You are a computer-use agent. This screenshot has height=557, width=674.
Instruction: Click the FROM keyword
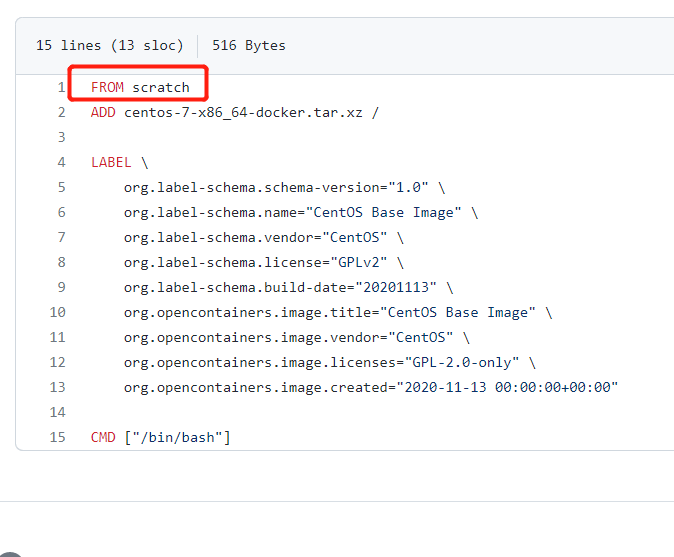(x=107, y=87)
